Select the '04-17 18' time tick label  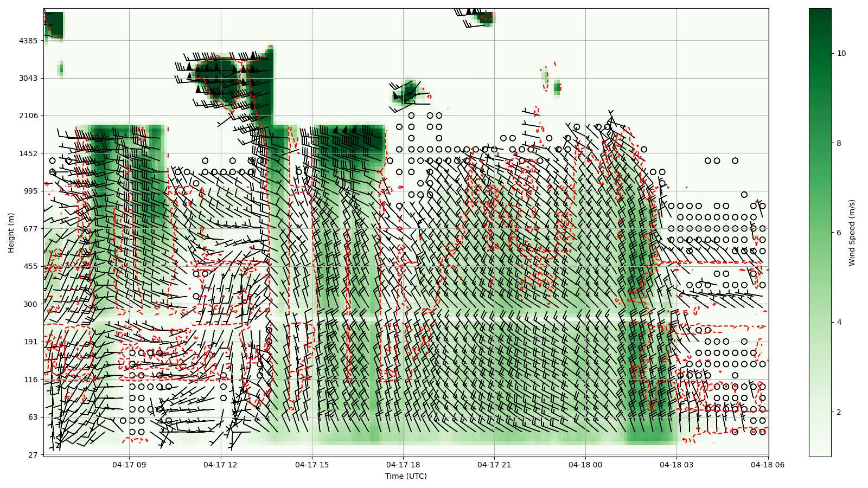coord(403,465)
